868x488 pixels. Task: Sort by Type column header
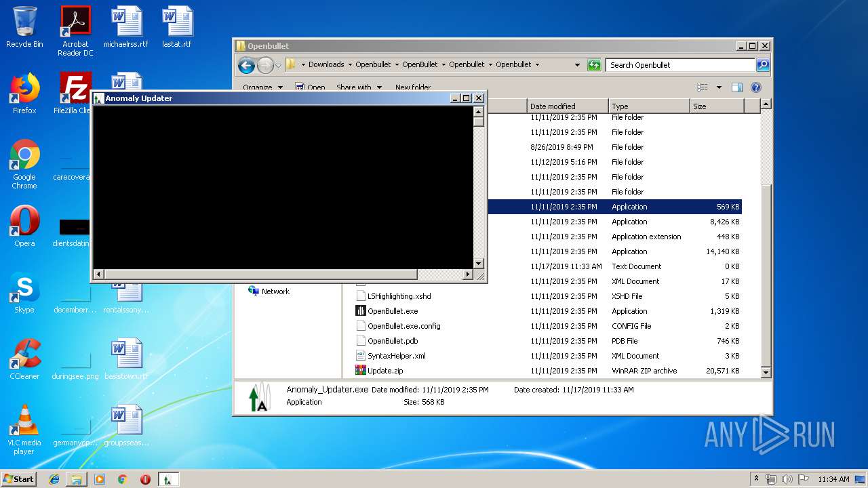click(x=649, y=106)
